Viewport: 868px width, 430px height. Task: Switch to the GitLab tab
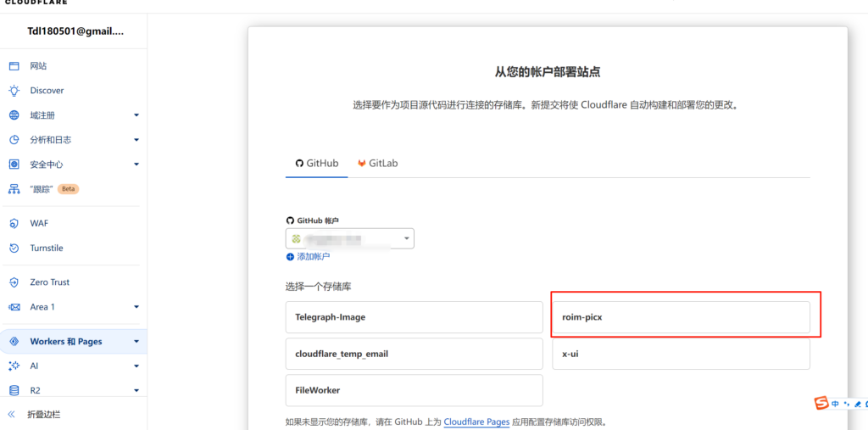pos(377,163)
